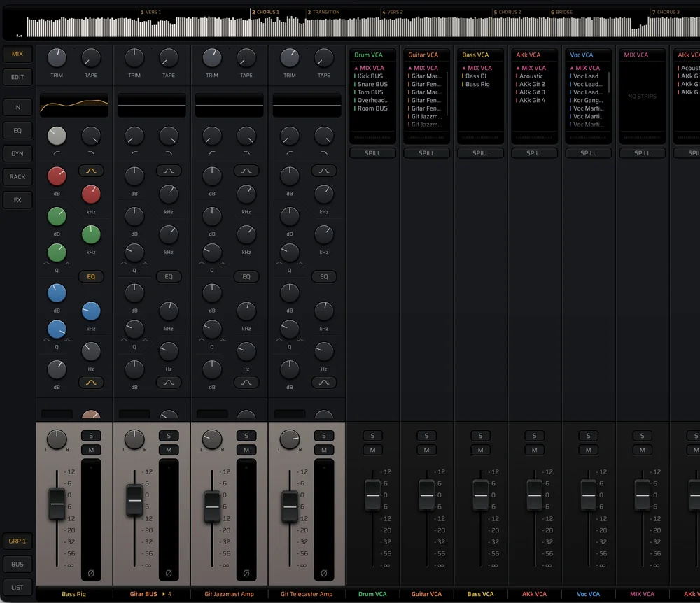Click the pan knob on Bass Rig
The height and width of the screenshot is (603, 700).
point(57,439)
